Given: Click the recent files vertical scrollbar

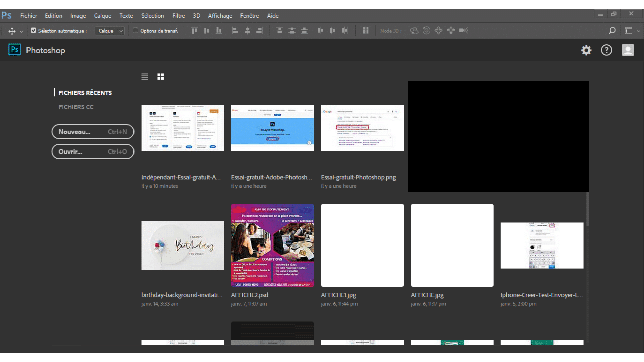Looking at the screenshot, I should click(587, 209).
